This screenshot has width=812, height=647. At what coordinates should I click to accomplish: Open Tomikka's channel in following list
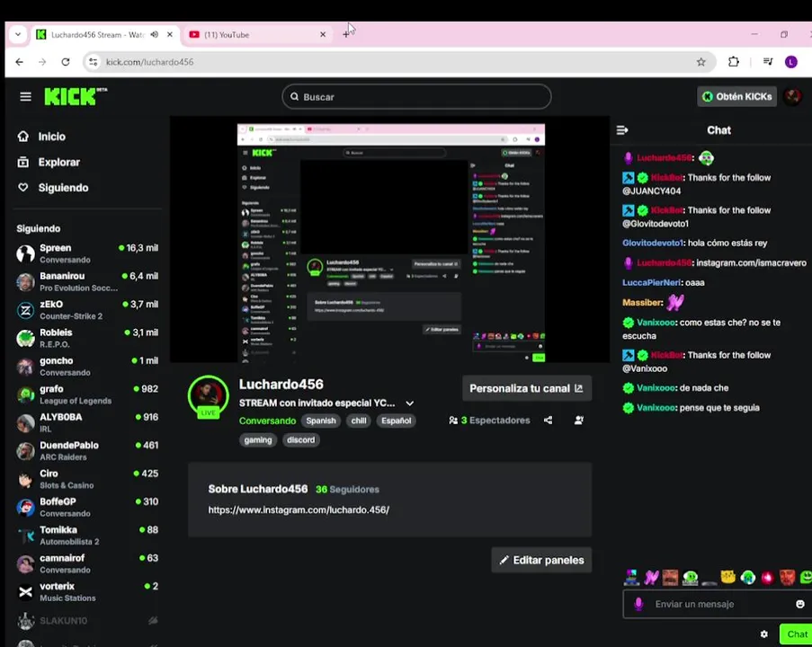click(87, 536)
